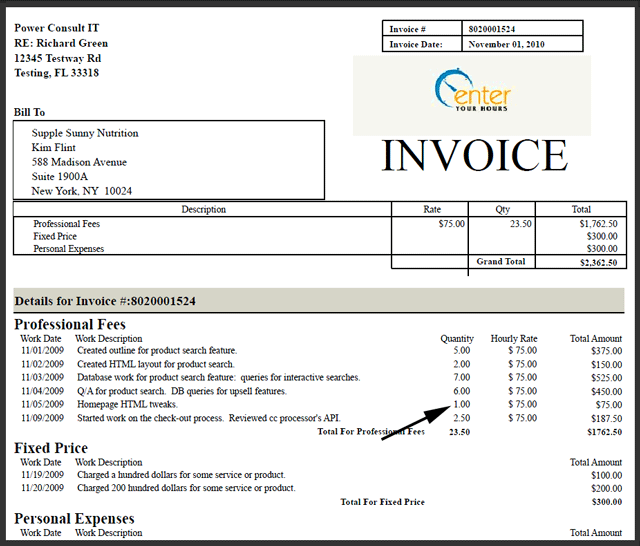Click Testing, FL 33318 line

[56, 73]
